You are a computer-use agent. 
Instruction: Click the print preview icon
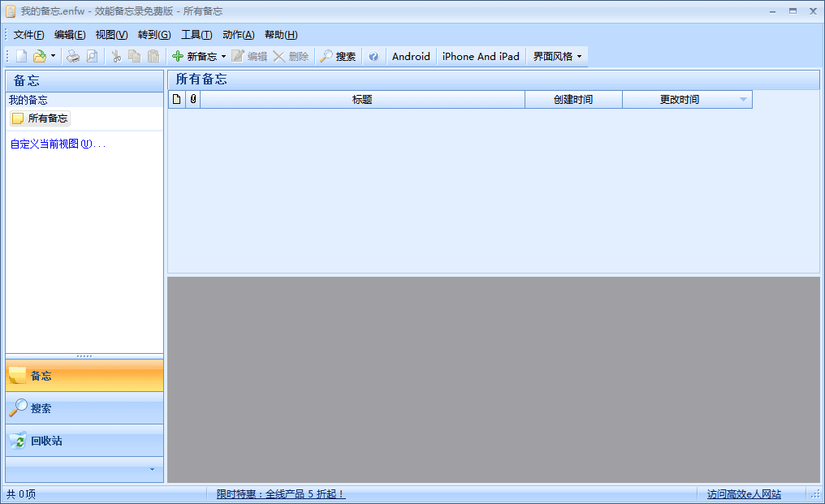[92, 56]
